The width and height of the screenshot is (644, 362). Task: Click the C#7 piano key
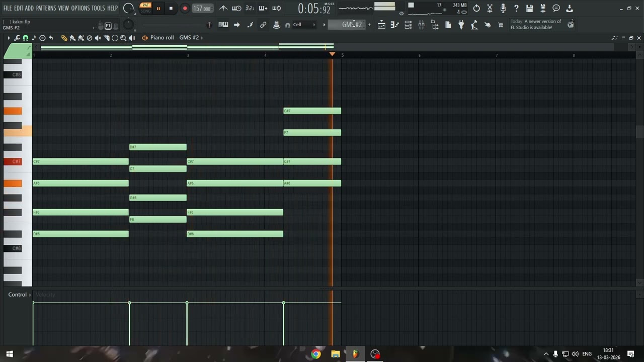click(x=13, y=161)
